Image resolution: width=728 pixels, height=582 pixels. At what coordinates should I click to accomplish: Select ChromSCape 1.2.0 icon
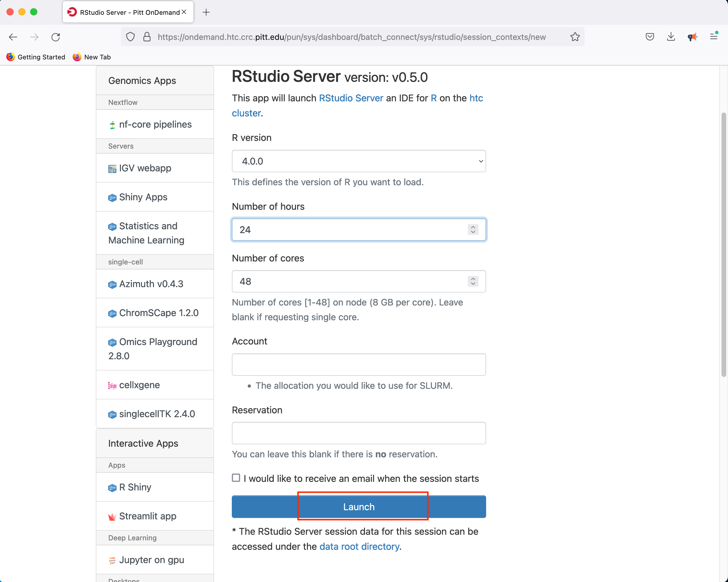point(112,313)
